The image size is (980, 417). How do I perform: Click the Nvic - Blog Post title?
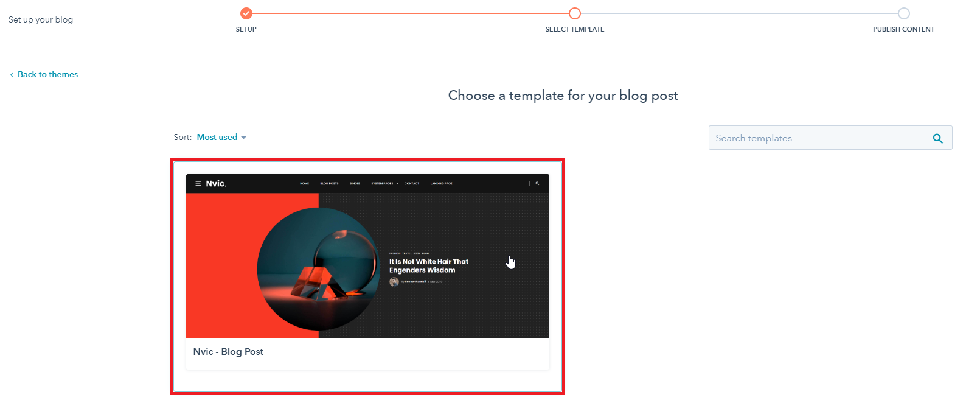[228, 351]
